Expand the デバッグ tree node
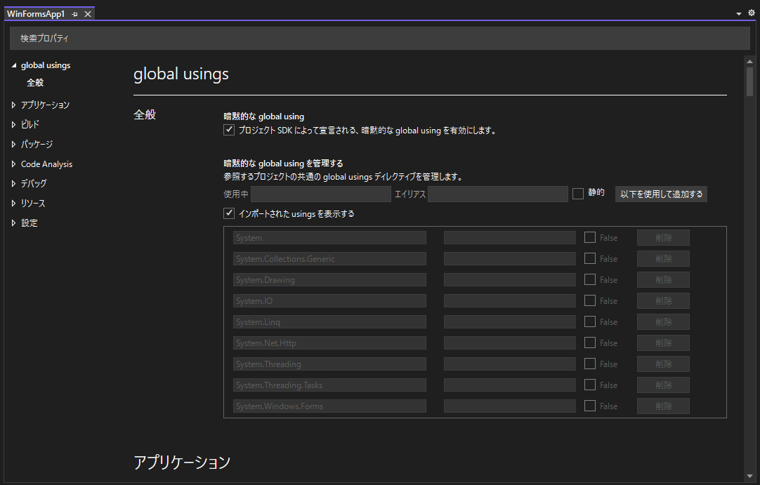The image size is (760, 485). click(14, 184)
